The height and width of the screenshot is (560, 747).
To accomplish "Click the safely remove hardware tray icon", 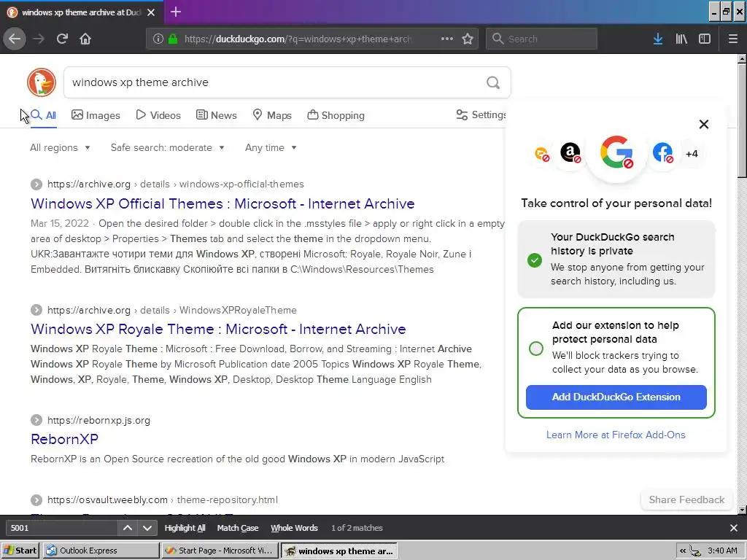I will [695, 551].
